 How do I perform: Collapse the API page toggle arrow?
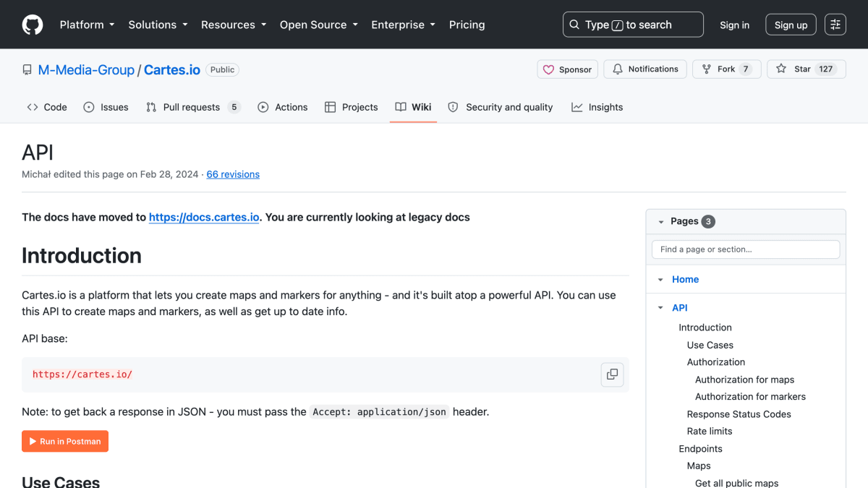(660, 308)
